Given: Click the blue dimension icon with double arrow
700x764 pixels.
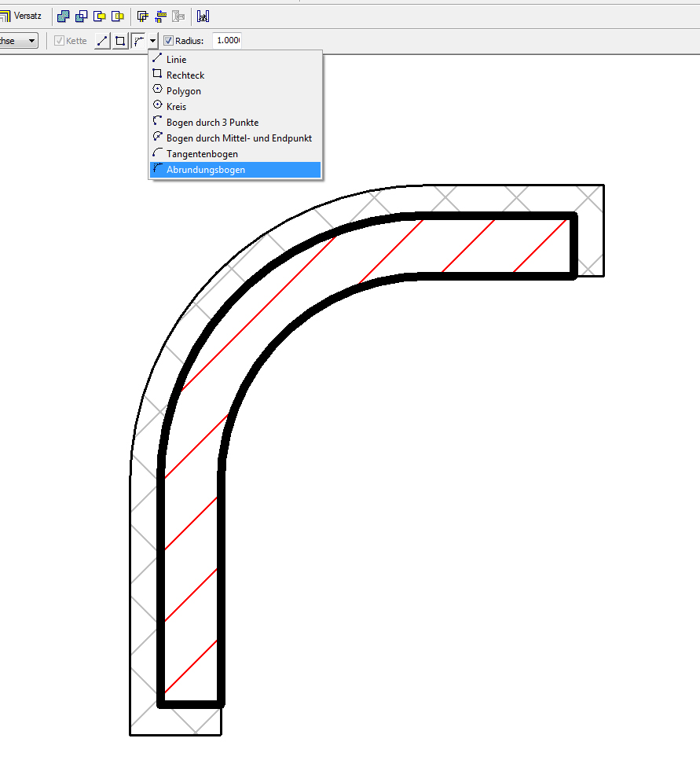Looking at the screenshot, I should pyautogui.click(x=203, y=17).
